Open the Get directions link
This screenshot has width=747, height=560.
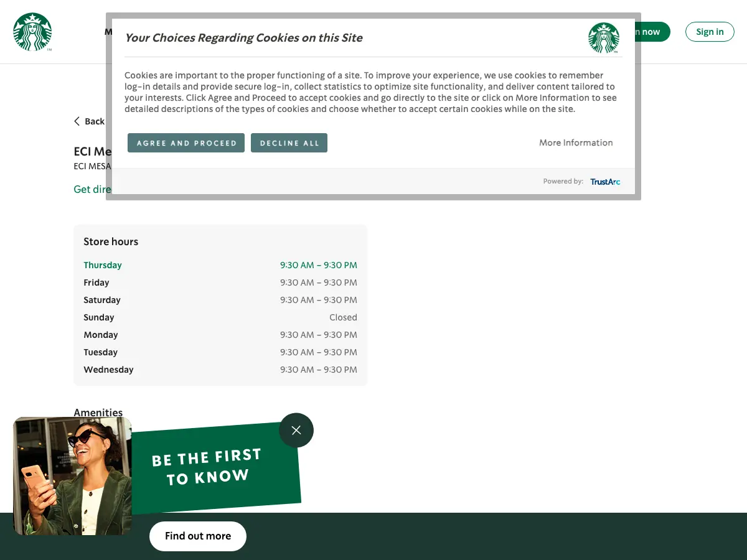[x=92, y=189]
